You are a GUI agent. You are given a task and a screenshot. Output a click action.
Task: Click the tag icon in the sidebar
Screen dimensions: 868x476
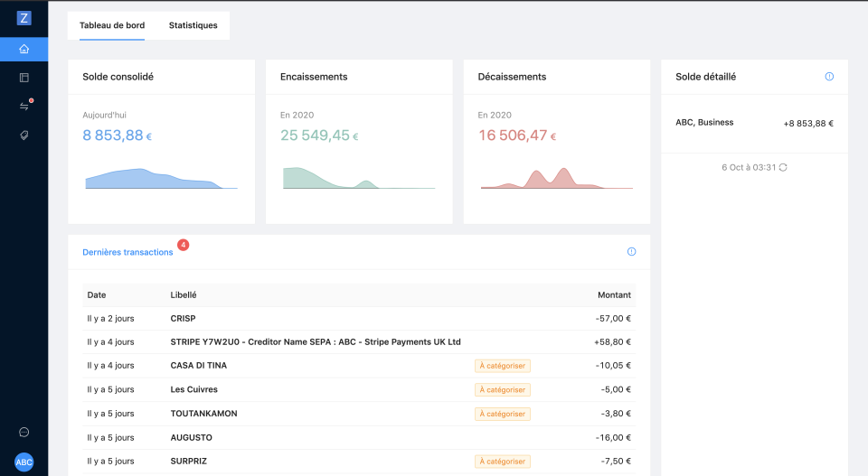[24, 135]
